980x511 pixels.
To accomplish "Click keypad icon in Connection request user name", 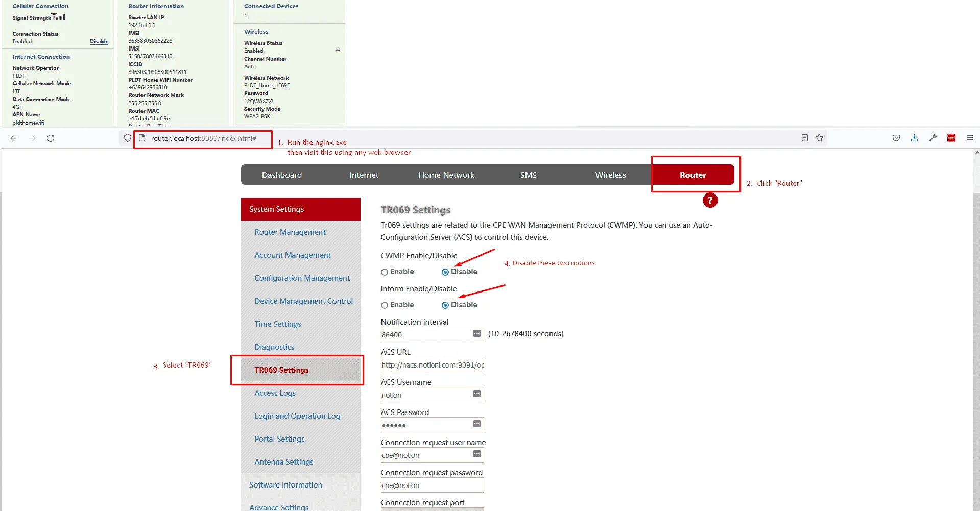I will coord(477,454).
